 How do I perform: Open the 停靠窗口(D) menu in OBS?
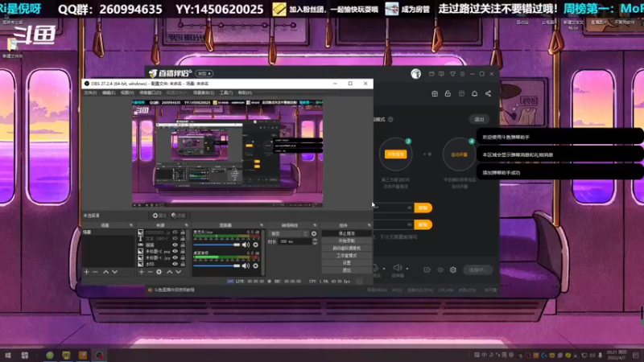point(150,93)
